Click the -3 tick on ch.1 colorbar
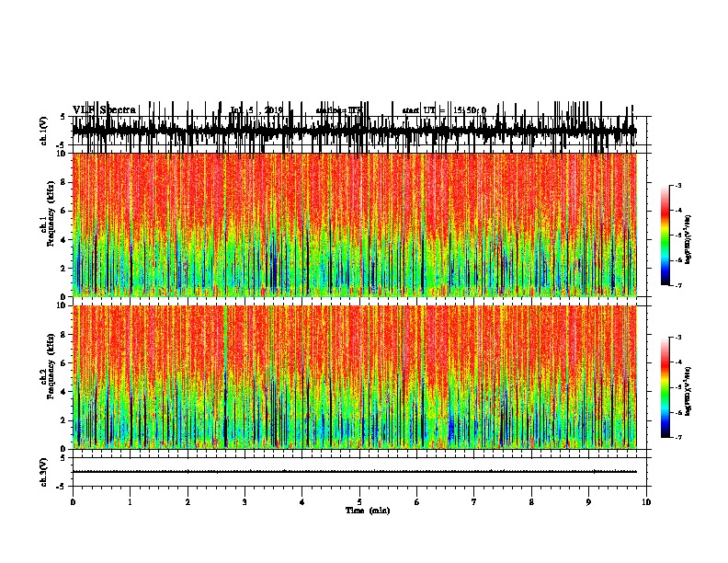The width and height of the screenshot is (728, 563). (677, 185)
